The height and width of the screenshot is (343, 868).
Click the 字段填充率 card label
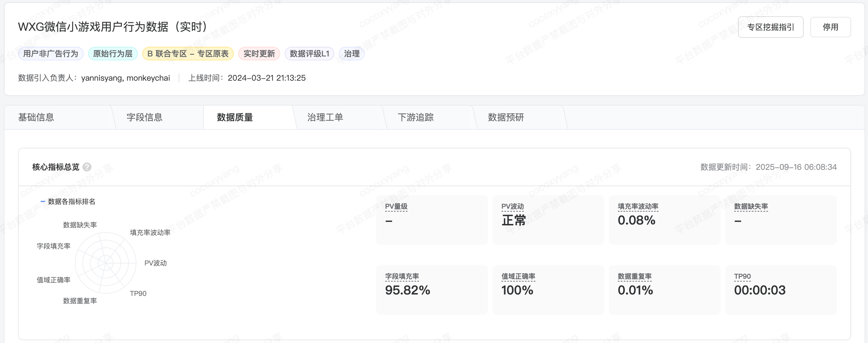pos(402,276)
